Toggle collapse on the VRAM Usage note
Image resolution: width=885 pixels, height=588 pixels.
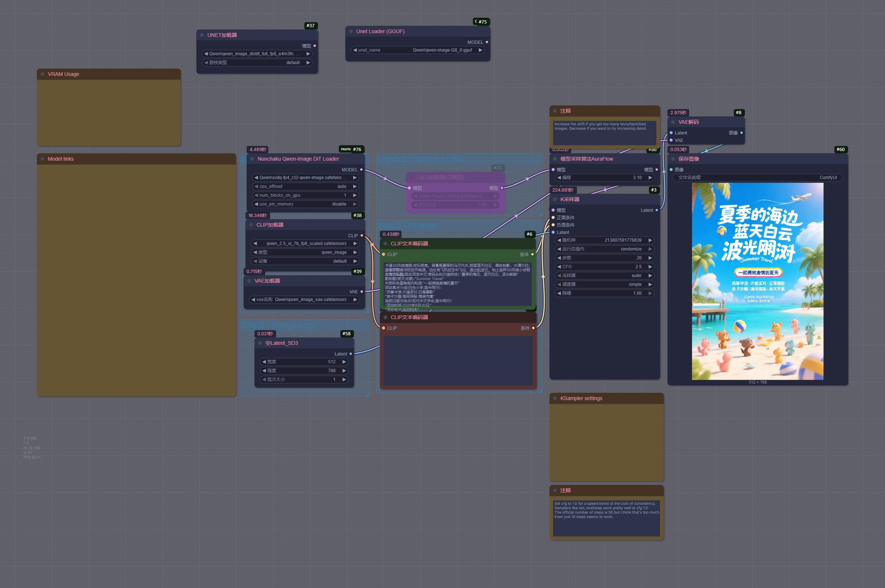tap(42, 74)
